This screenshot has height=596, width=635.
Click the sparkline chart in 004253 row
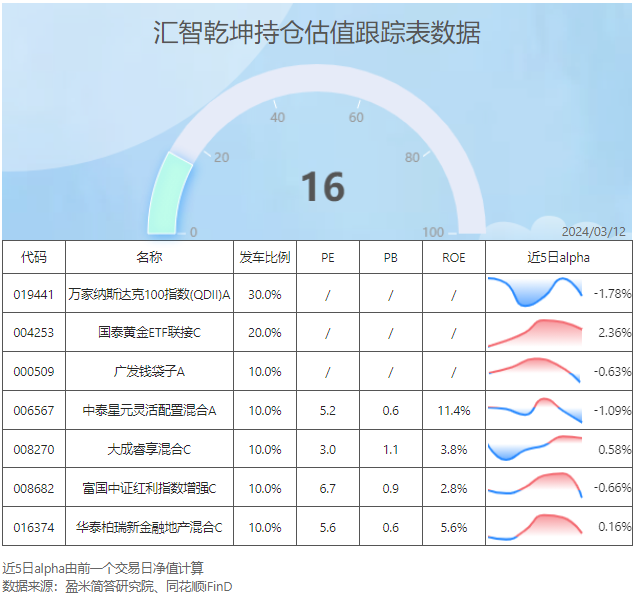point(535,334)
